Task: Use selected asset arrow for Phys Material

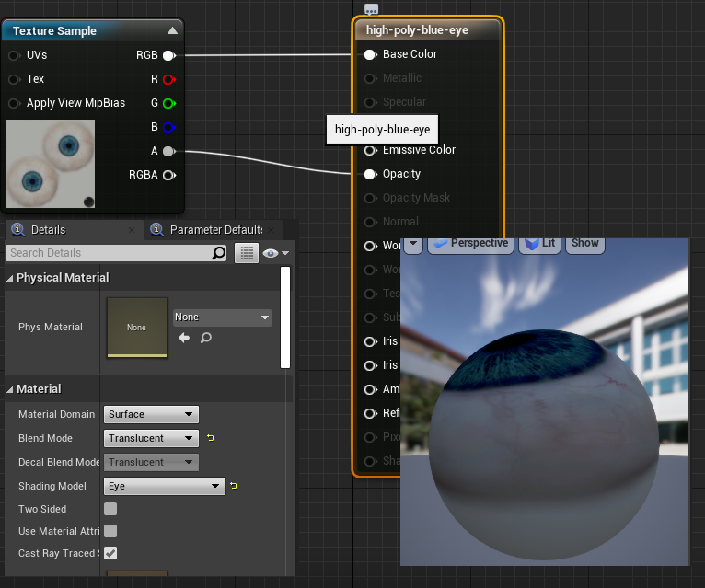Action: (x=184, y=338)
